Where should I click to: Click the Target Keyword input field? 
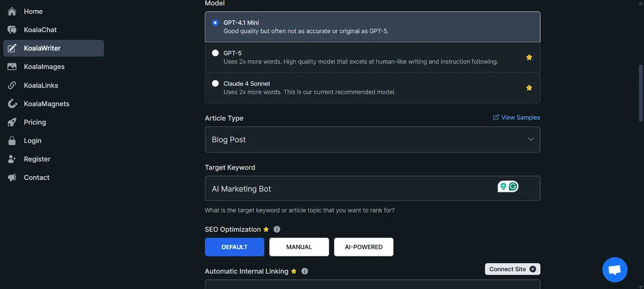click(372, 189)
